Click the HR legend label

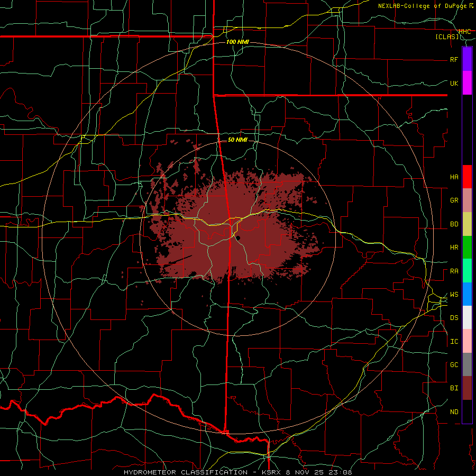coord(454,248)
